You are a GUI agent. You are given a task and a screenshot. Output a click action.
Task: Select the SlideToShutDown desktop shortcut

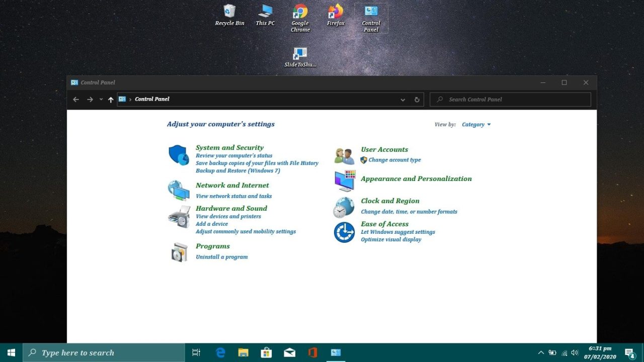pyautogui.click(x=300, y=57)
